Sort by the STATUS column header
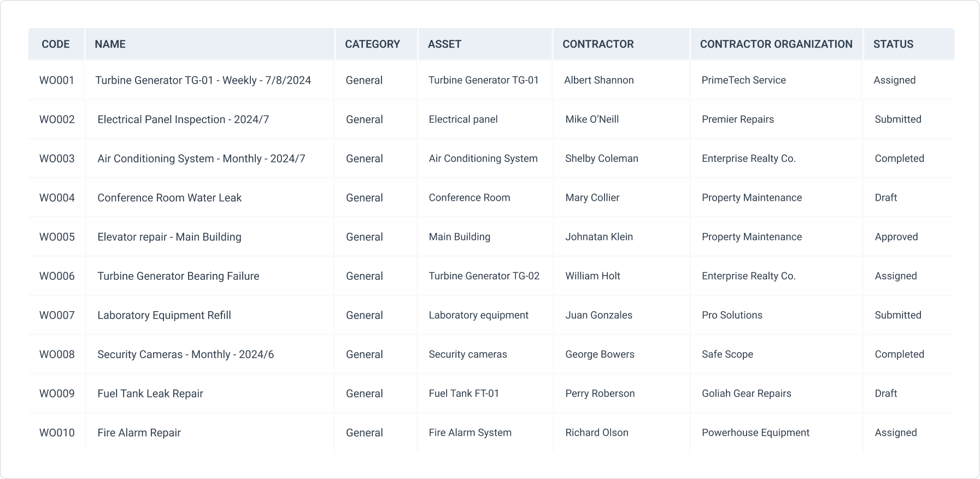 pyautogui.click(x=893, y=44)
